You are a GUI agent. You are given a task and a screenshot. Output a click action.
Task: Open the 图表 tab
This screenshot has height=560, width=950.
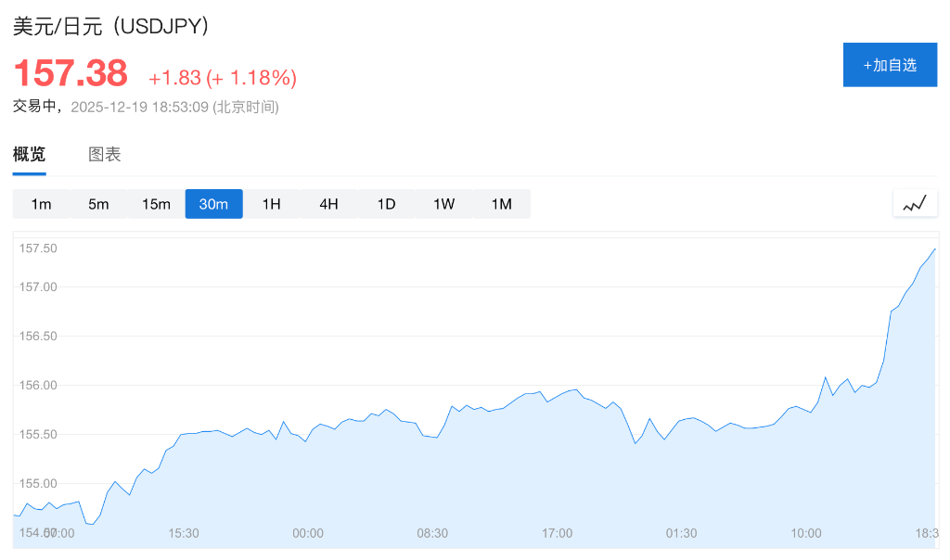105,155
